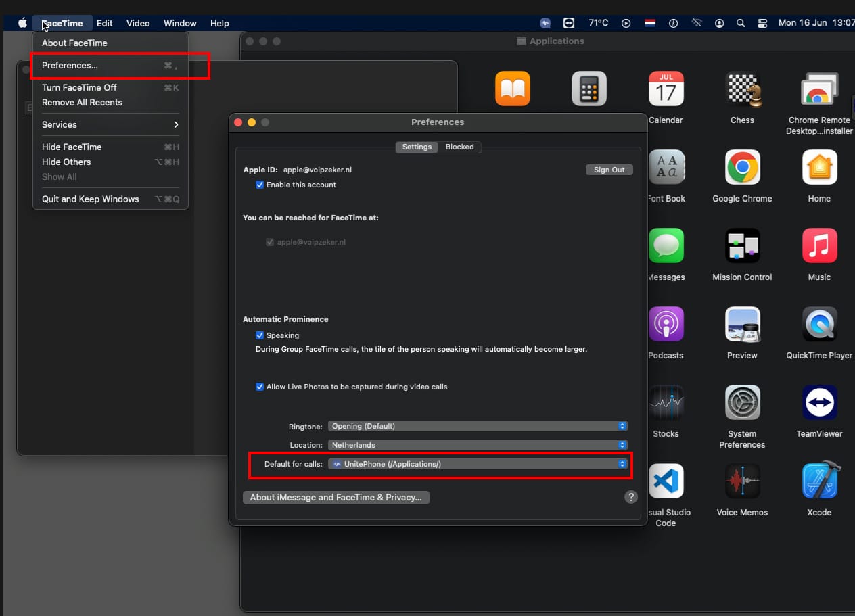Select About FaceTime menu item

point(110,43)
